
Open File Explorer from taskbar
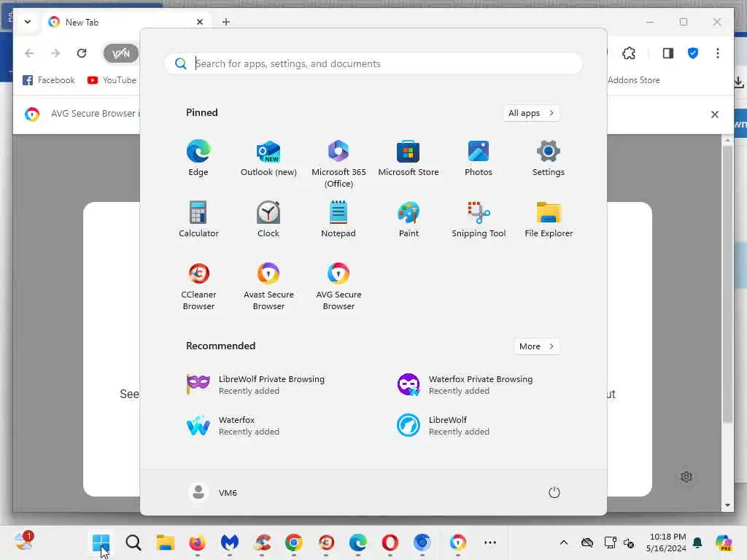[166, 542]
